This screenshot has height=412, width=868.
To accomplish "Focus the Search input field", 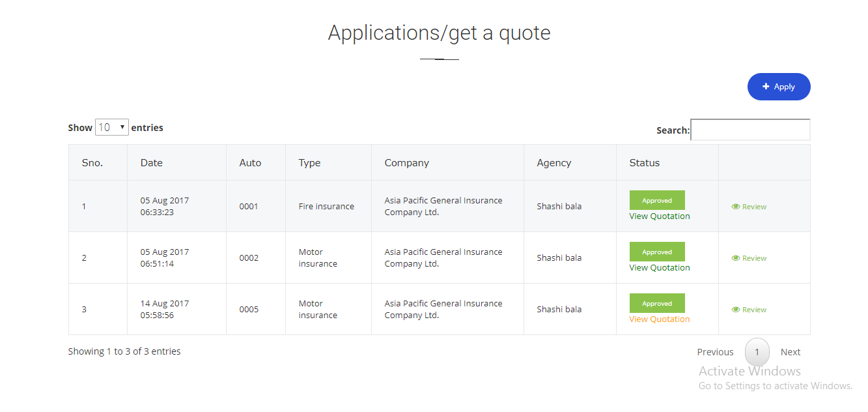I will click(x=750, y=130).
